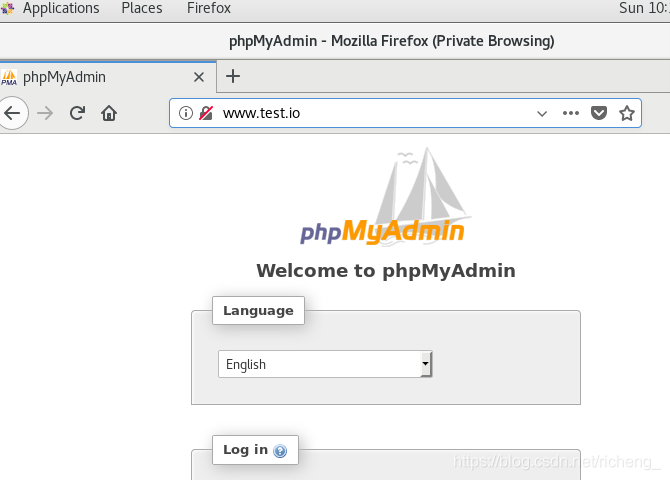Open the Firefox application menu
The height and width of the screenshot is (480, 670).
click(209, 8)
